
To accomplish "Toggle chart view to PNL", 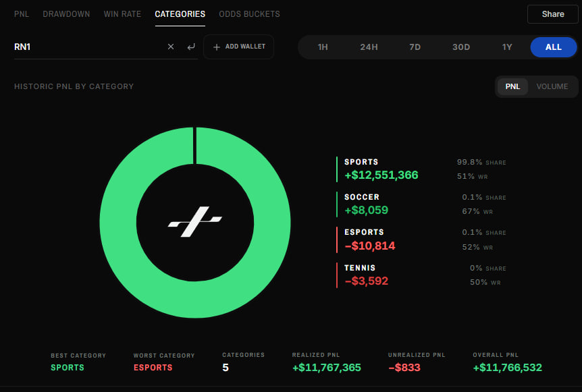I will pyautogui.click(x=512, y=86).
